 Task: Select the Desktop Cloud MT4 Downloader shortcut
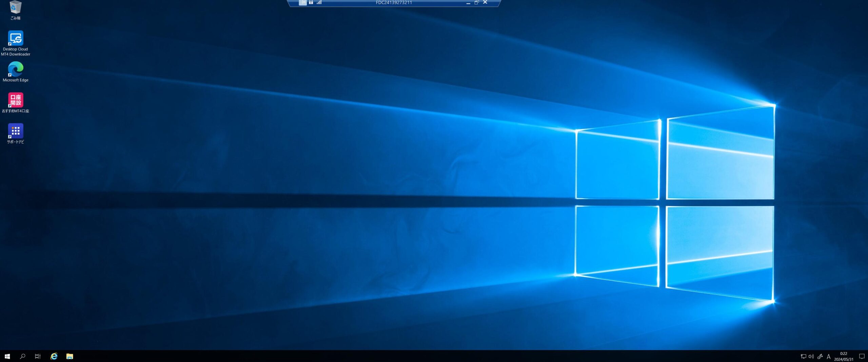[x=15, y=43]
